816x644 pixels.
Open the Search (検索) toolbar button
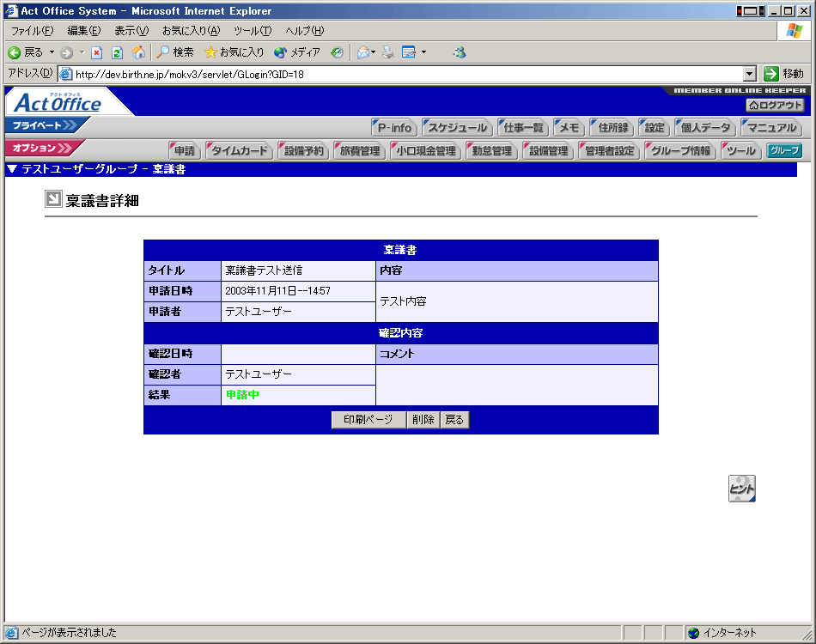pyautogui.click(x=175, y=52)
